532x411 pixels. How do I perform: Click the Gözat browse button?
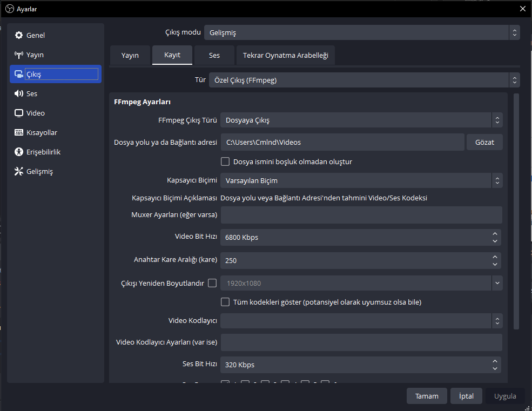click(x=484, y=142)
